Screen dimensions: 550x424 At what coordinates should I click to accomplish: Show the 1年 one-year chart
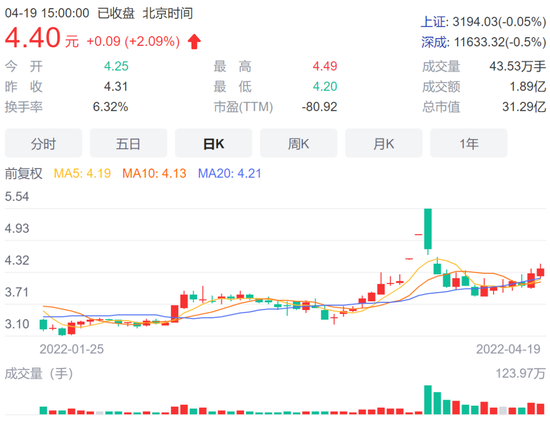point(469,143)
